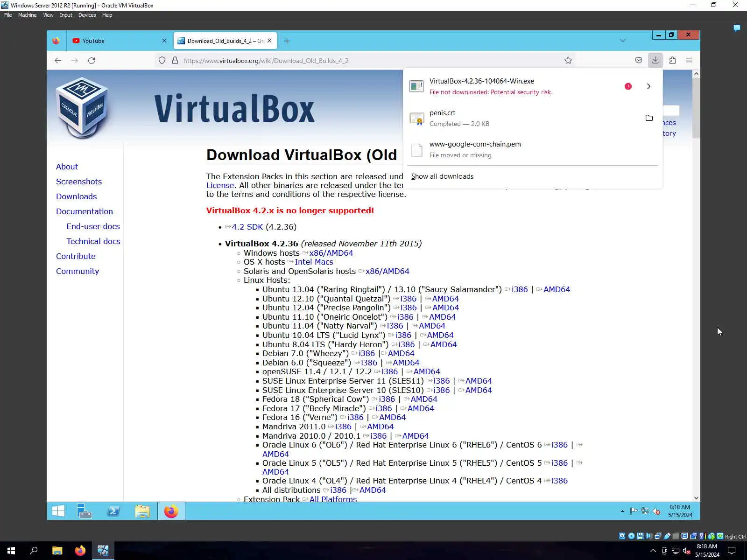Viewport: 747px width, 560px height.
Task: Open Firefox application hamburger menu
Action: [x=689, y=60]
